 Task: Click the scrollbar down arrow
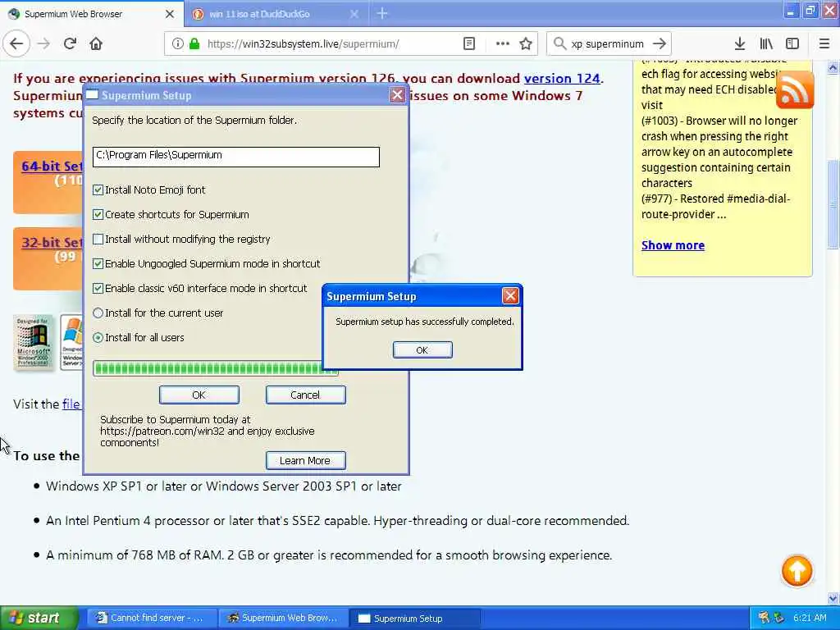point(833,598)
